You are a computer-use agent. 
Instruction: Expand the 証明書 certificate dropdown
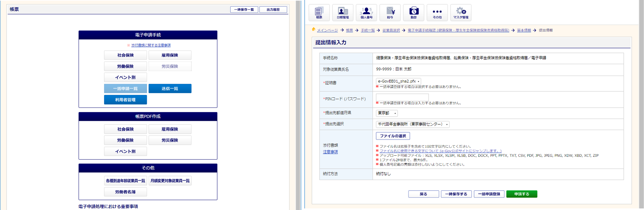[398, 81]
